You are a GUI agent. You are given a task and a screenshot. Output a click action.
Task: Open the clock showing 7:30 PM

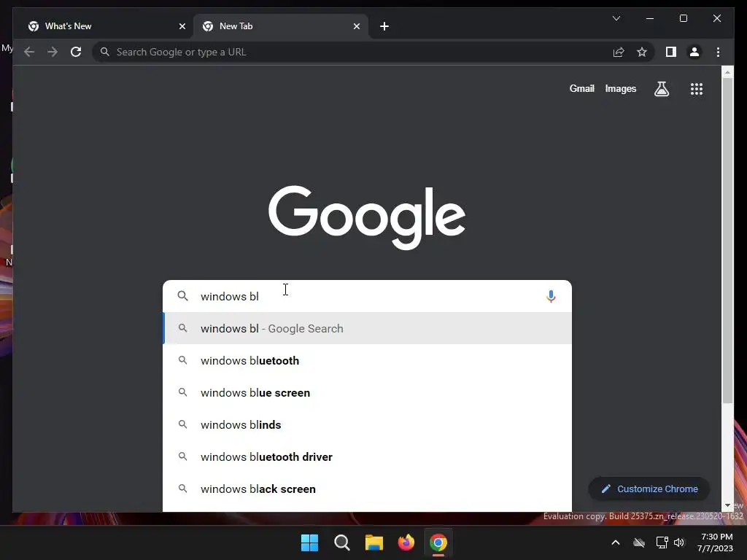715,542
